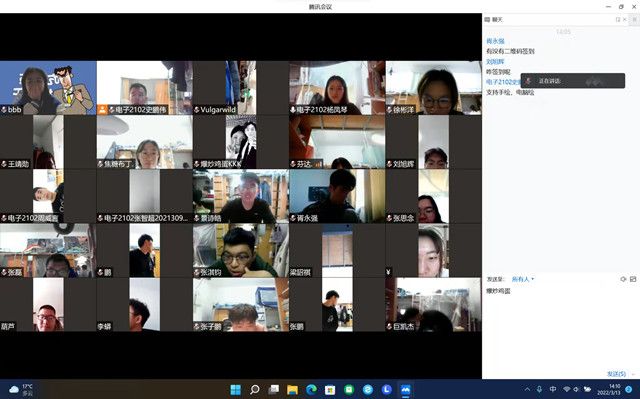Screen dimensions: 640x399
Task: Select 焦糖布丁 participant video tile
Action: tap(144, 142)
